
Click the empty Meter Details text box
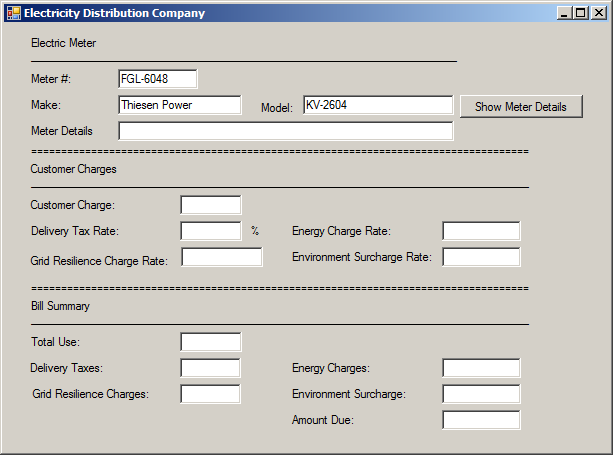pos(286,131)
